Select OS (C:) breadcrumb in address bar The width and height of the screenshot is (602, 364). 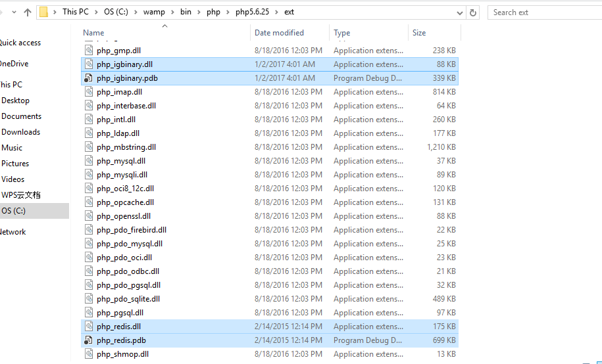pos(116,12)
